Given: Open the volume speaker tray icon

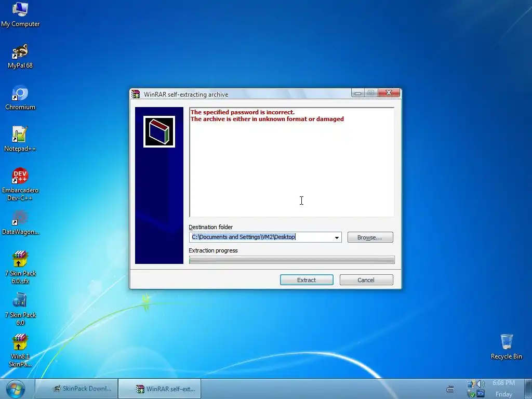Looking at the screenshot, I should pos(481,384).
